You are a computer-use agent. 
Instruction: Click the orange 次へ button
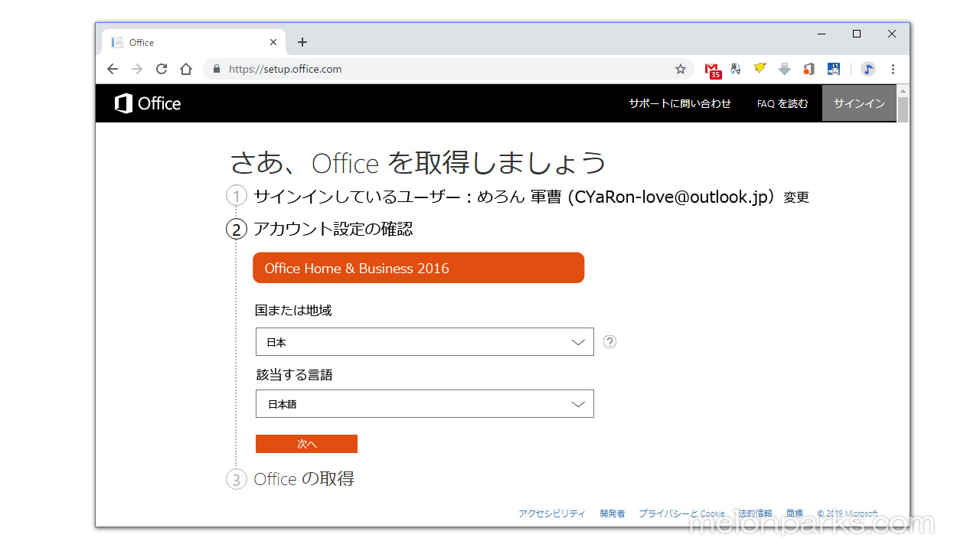pos(306,444)
